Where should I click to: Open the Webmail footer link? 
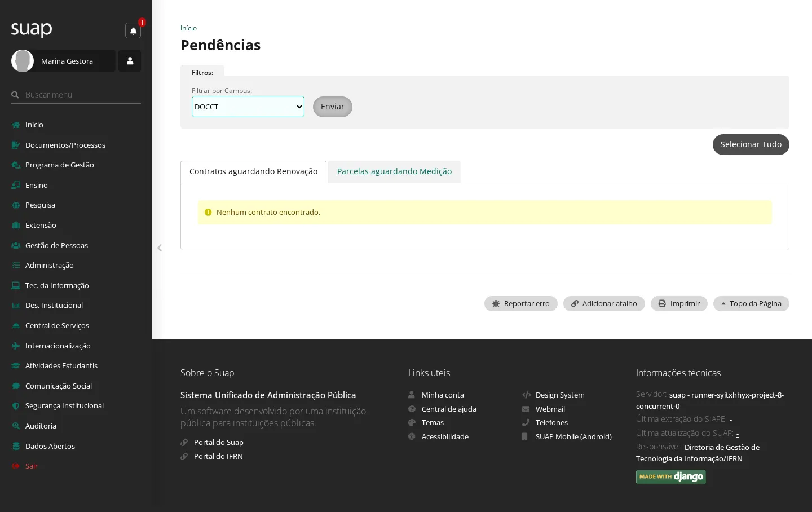coord(550,409)
